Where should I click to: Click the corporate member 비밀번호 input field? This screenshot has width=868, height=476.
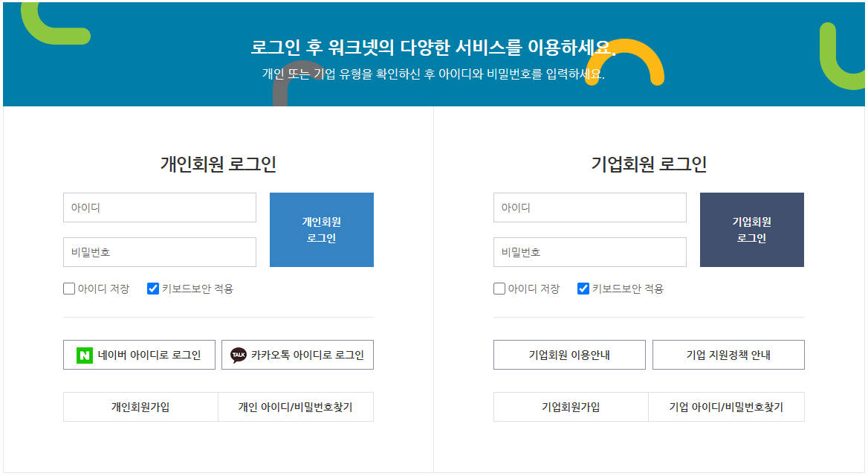[589, 252]
